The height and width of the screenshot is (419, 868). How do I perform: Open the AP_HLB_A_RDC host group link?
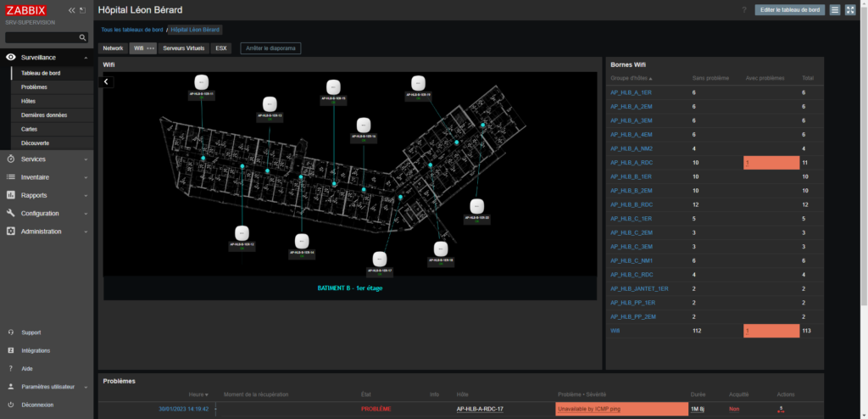pyautogui.click(x=632, y=162)
